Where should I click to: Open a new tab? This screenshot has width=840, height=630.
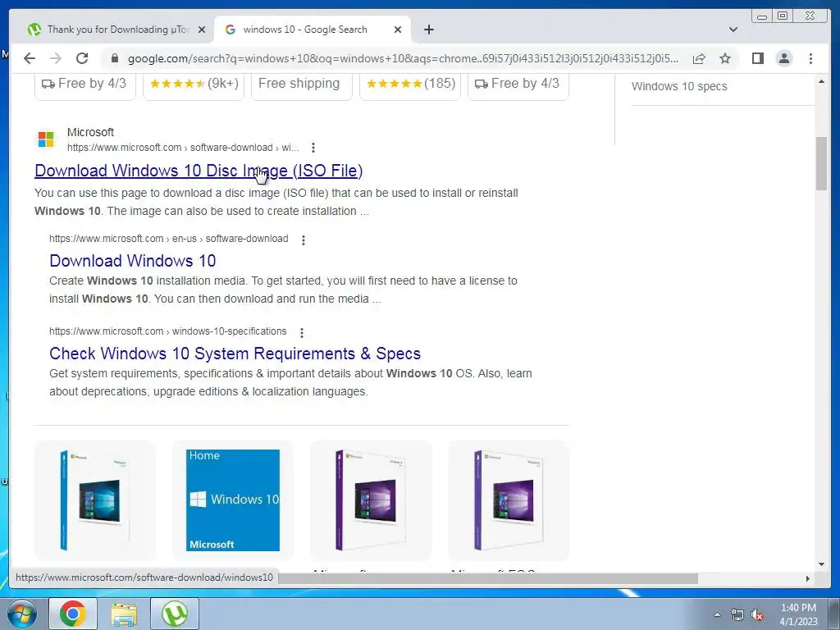tap(428, 30)
